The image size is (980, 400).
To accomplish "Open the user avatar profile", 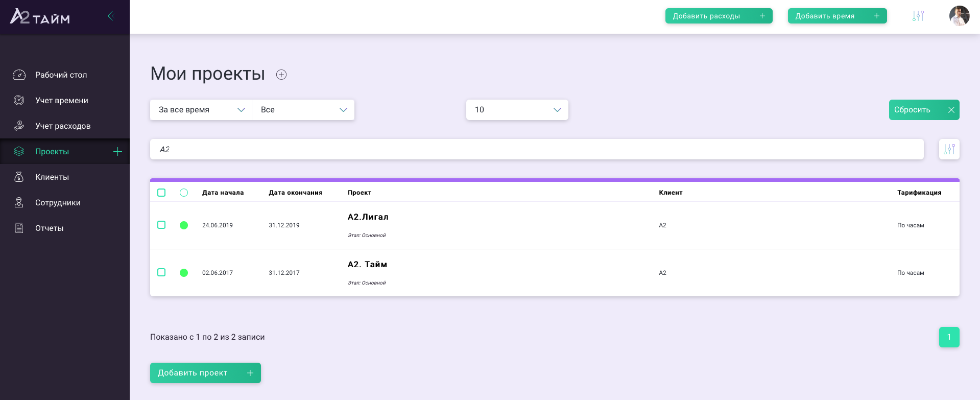I will click(x=960, y=16).
